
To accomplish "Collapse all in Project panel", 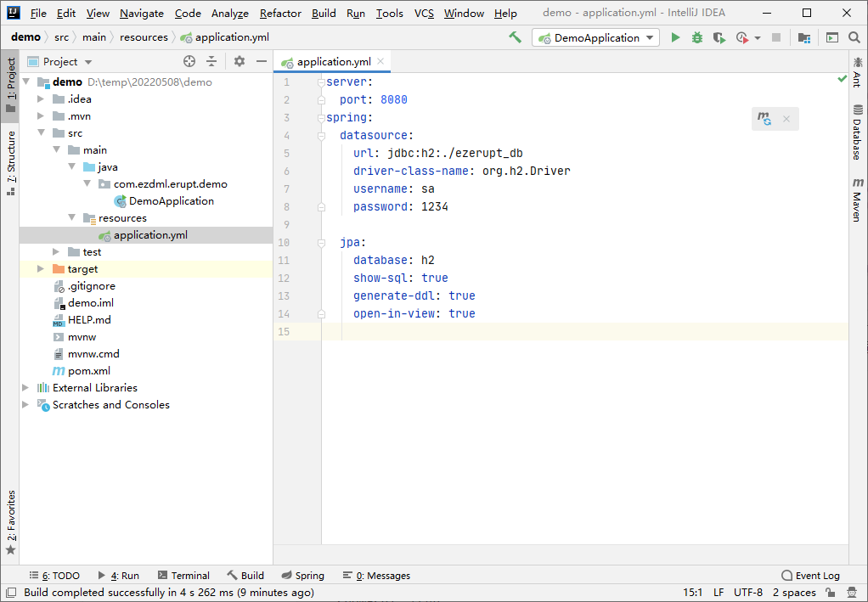I will 211,61.
